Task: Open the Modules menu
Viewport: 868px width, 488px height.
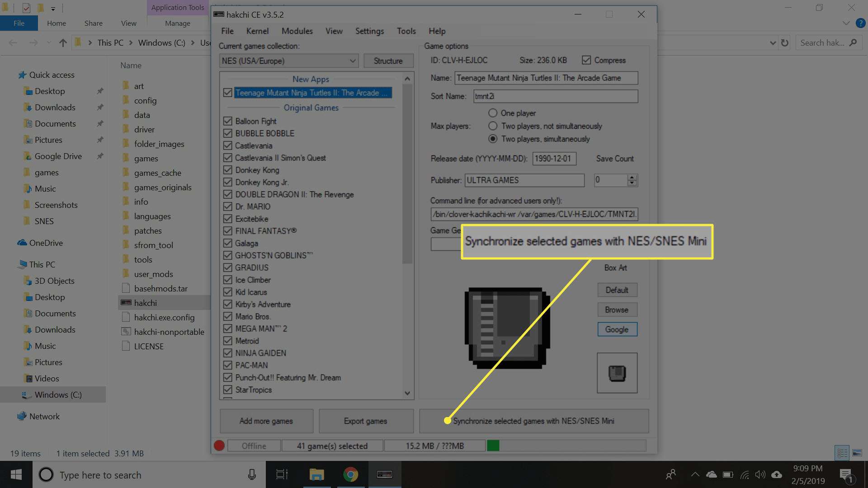Action: 297,31
